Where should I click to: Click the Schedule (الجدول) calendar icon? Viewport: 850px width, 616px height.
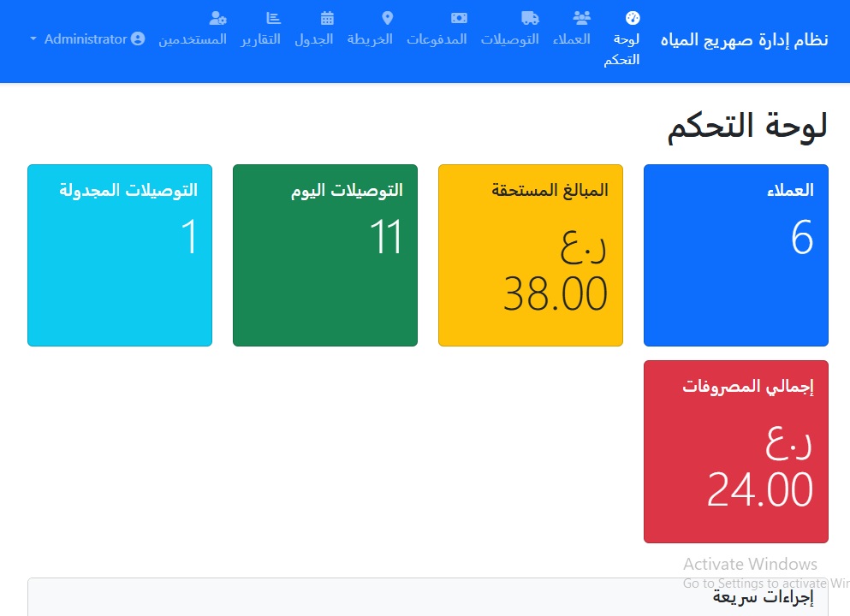coord(326,17)
